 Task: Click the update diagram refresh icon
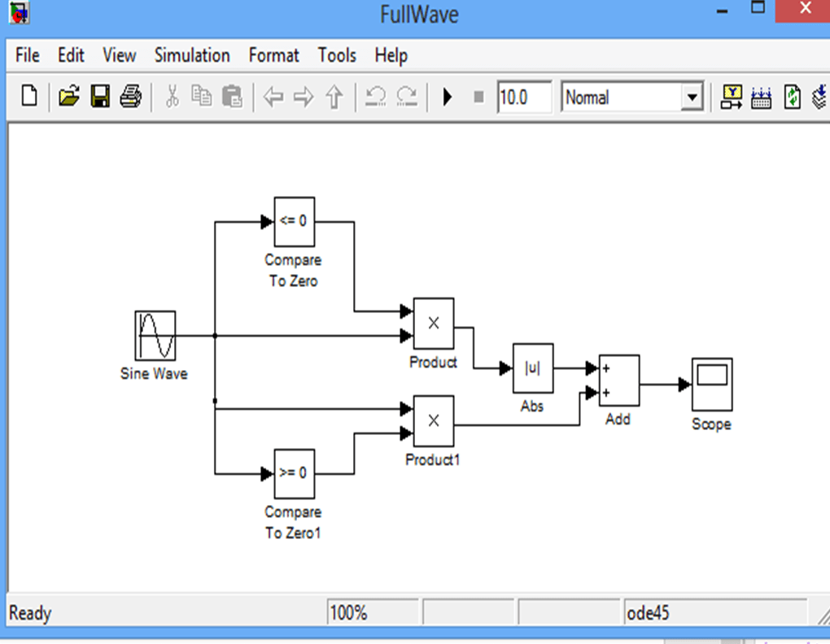point(792,97)
